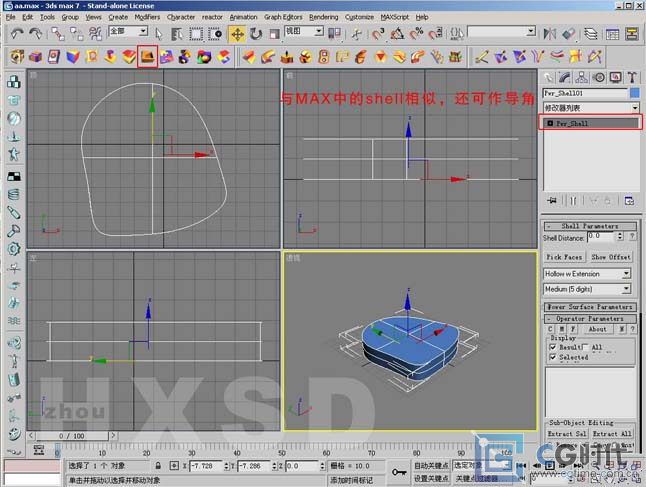Click the blue object color swatch
Screen dimensions: 646x487
(x=634, y=93)
